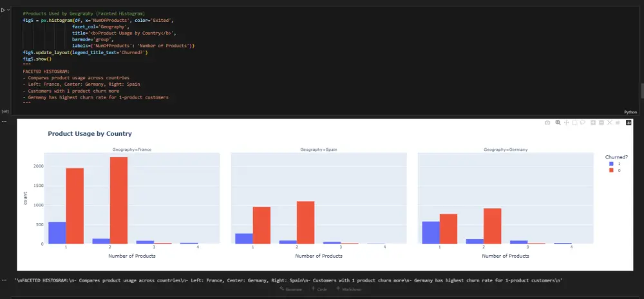Click the '#Products Used by Geography' comment line
The width and height of the screenshot is (644, 299).
coord(84,14)
